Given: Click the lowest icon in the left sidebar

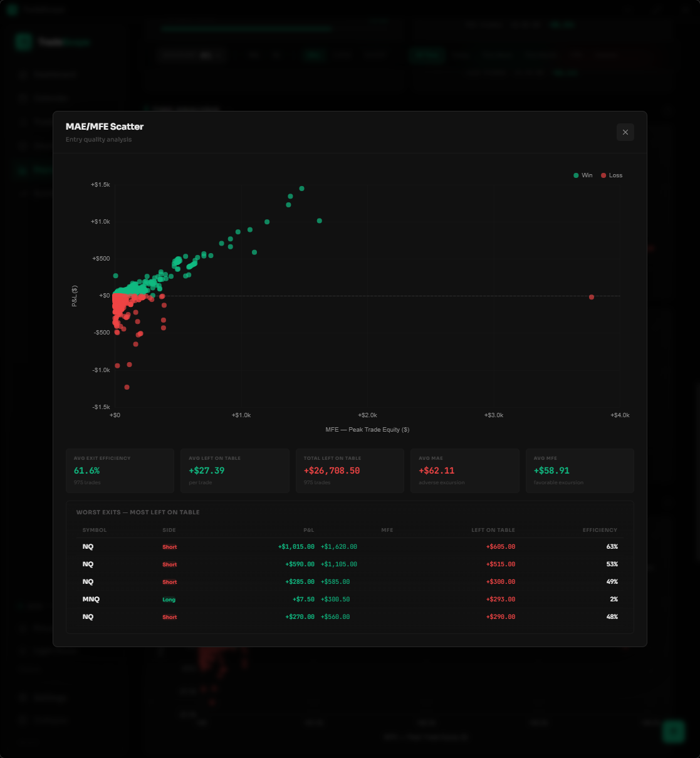Looking at the screenshot, I should [23, 720].
